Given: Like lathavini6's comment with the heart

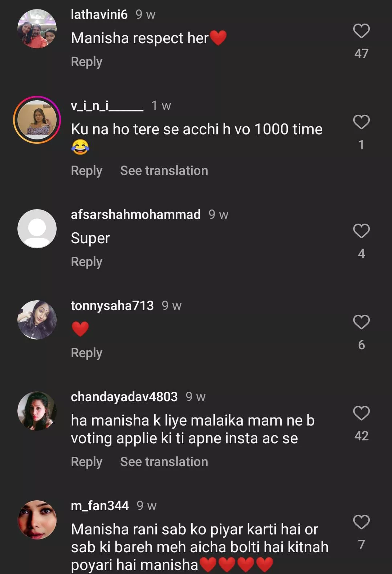Looking at the screenshot, I should point(361,31).
